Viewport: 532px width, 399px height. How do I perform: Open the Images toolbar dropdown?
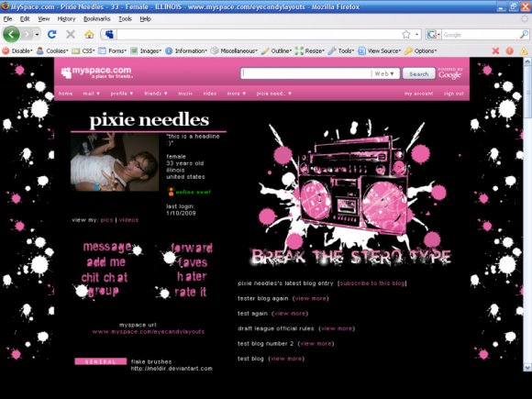[146, 50]
